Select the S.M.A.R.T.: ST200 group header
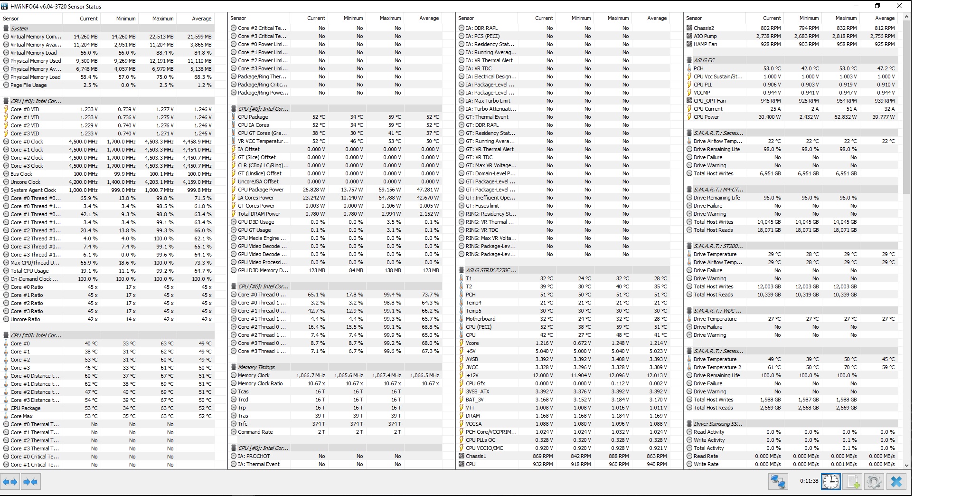 (792, 246)
